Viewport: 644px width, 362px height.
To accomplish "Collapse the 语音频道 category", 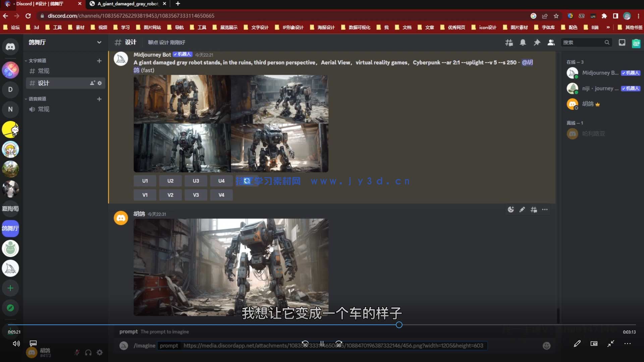I will (37, 99).
